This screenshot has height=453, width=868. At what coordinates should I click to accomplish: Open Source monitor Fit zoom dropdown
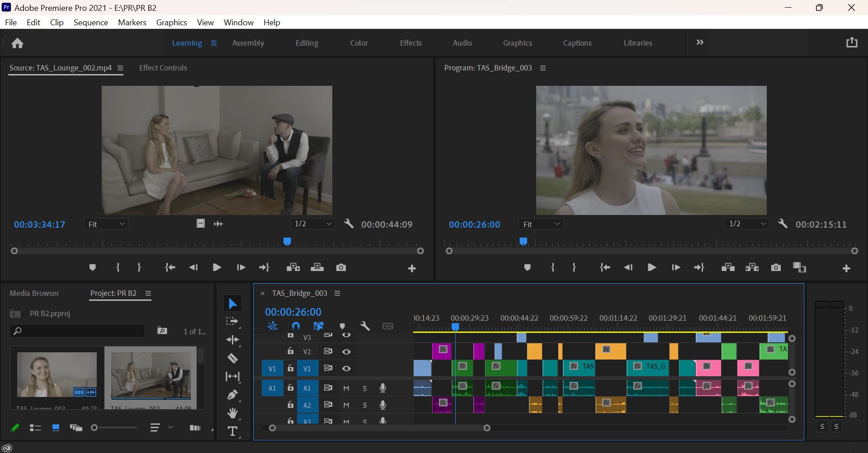click(x=106, y=224)
